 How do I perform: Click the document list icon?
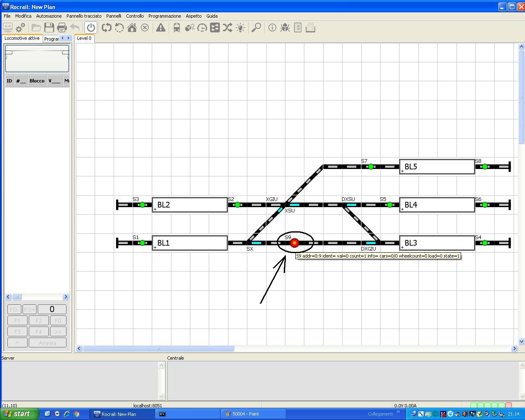[298, 28]
